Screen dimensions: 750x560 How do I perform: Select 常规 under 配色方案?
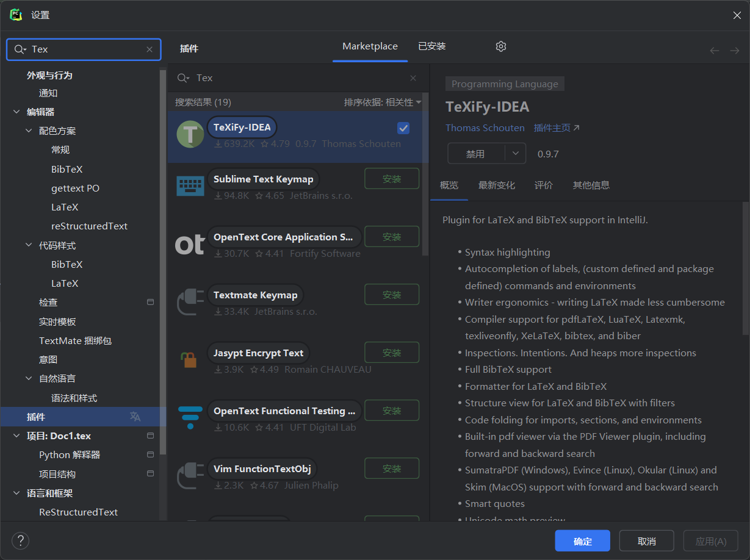tap(60, 149)
